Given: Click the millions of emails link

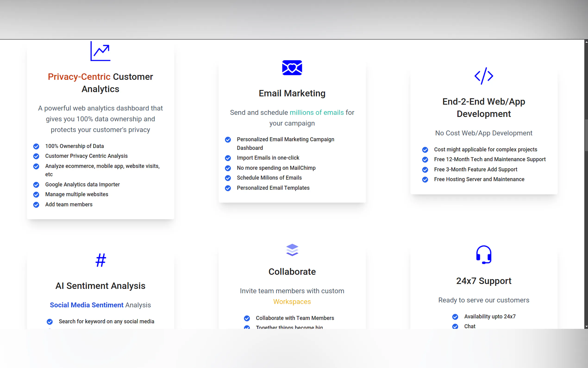Looking at the screenshot, I should pos(316,112).
